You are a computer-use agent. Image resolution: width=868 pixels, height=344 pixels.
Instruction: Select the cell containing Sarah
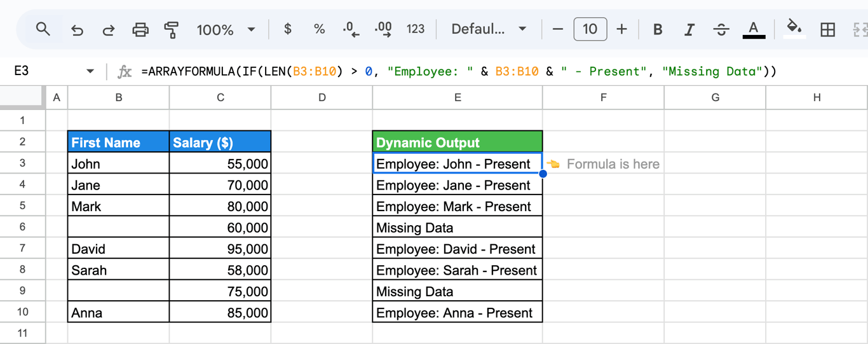(x=118, y=270)
